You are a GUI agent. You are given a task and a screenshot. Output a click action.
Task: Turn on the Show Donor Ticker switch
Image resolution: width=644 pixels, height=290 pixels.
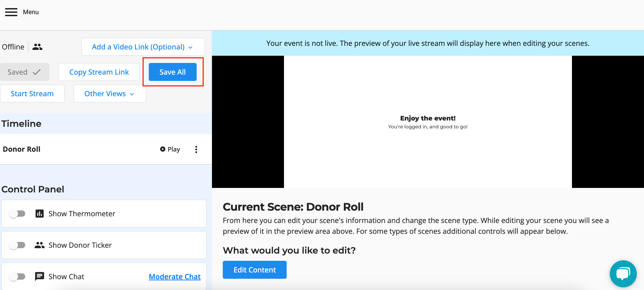(17, 245)
